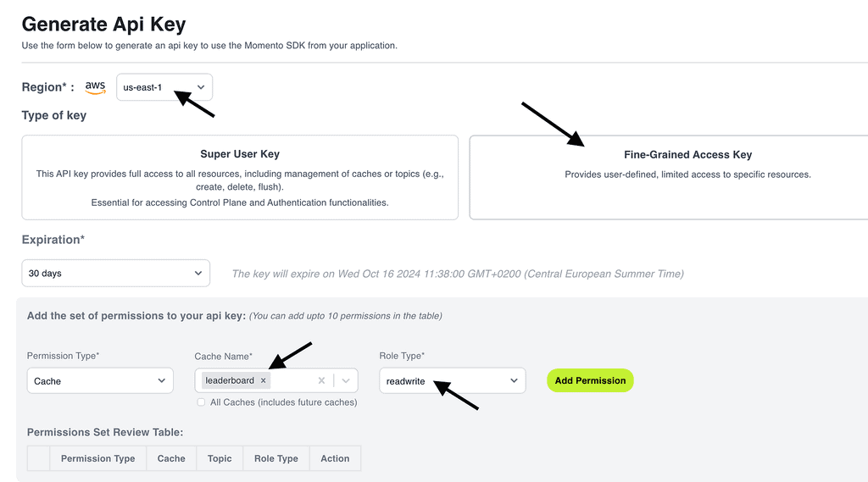Click the Cache column header in table

pyautogui.click(x=171, y=458)
